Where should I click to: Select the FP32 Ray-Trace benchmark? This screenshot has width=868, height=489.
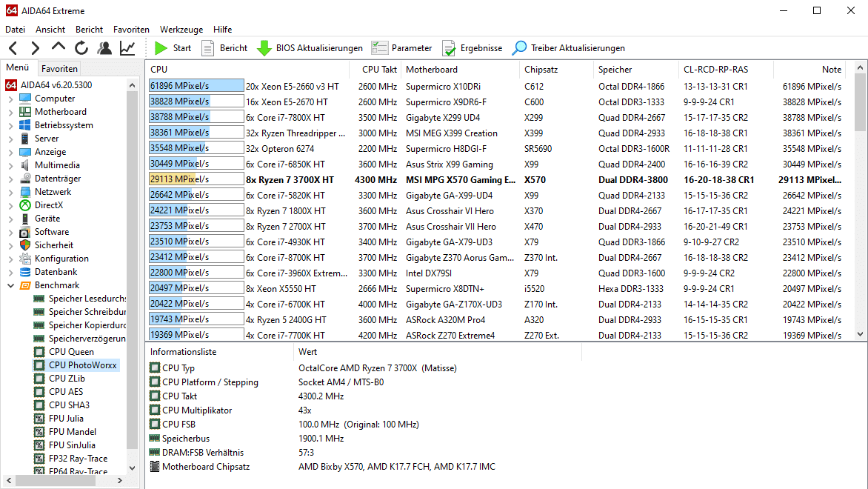(78, 458)
